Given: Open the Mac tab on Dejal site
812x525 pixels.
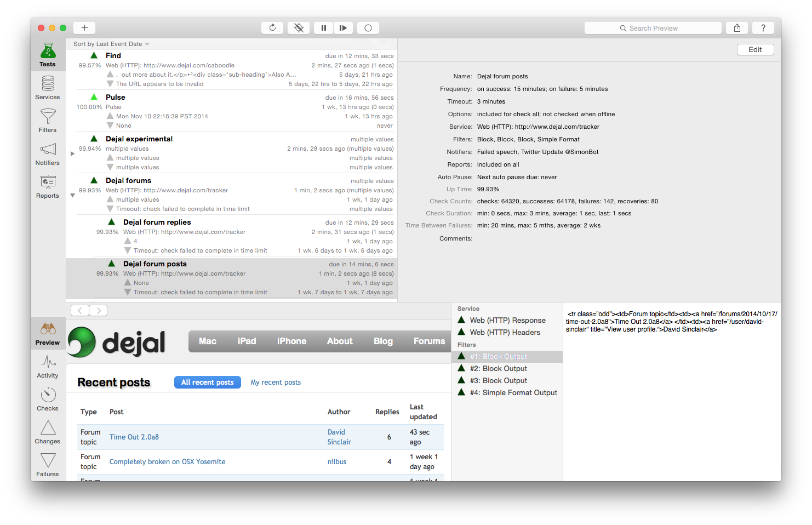Looking at the screenshot, I should [x=208, y=341].
